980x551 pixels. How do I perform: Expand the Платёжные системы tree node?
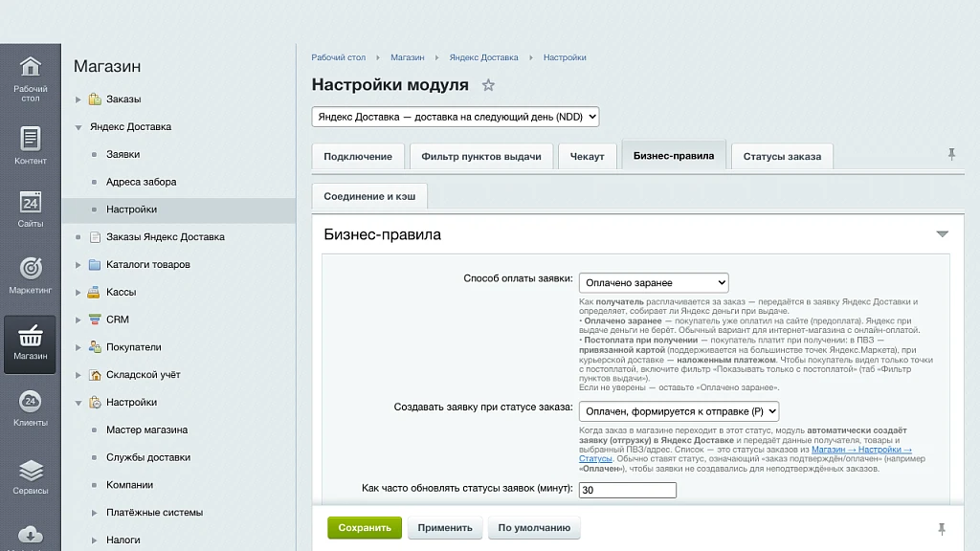tap(95, 513)
